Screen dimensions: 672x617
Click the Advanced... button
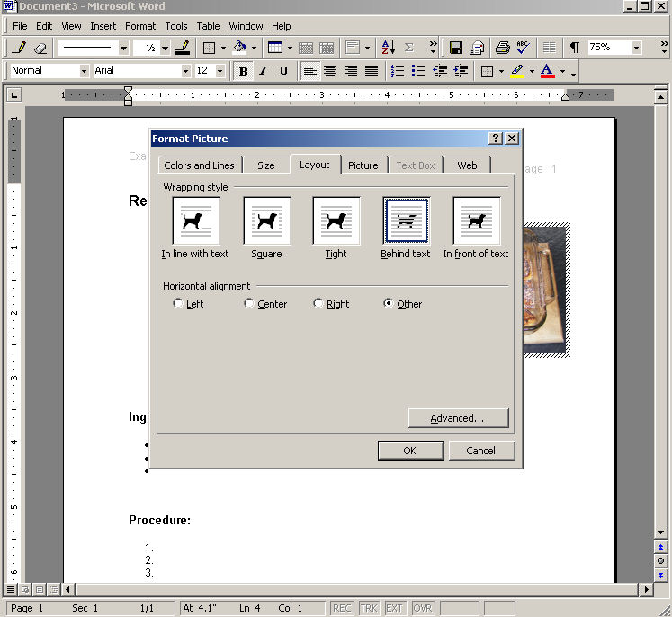tap(458, 418)
